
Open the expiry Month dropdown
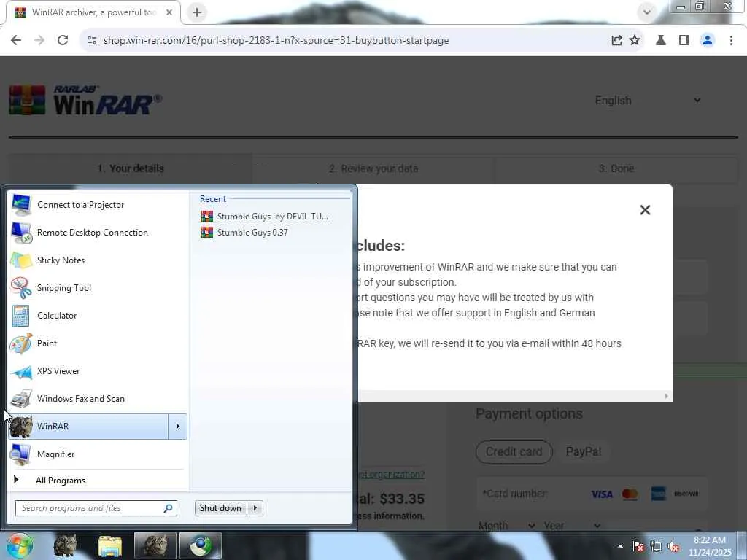tap(506, 526)
